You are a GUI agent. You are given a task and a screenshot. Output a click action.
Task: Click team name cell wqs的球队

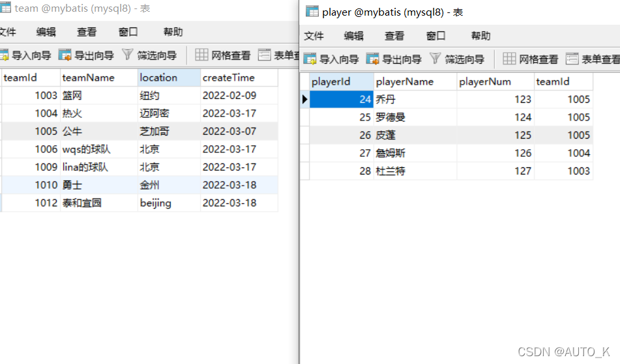tap(99, 149)
